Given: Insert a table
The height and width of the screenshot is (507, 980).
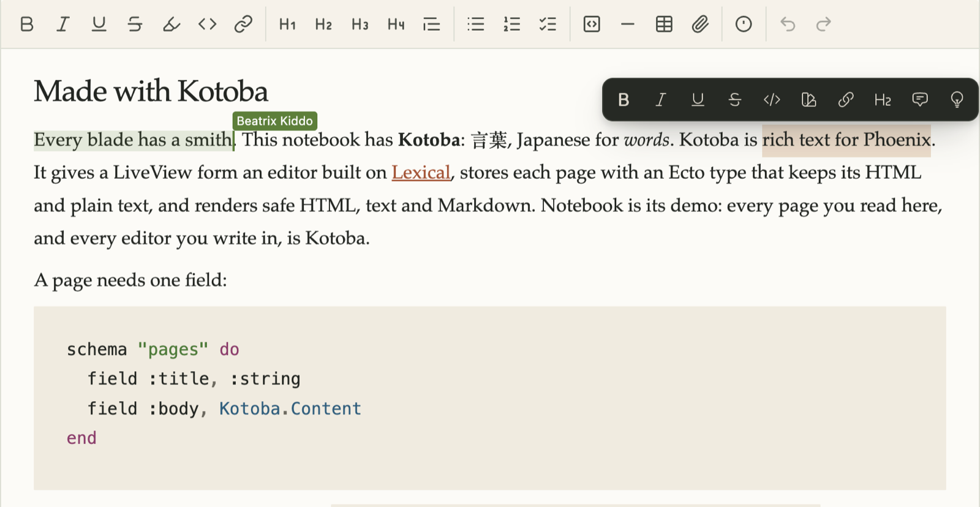Looking at the screenshot, I should tap(664, 24).
